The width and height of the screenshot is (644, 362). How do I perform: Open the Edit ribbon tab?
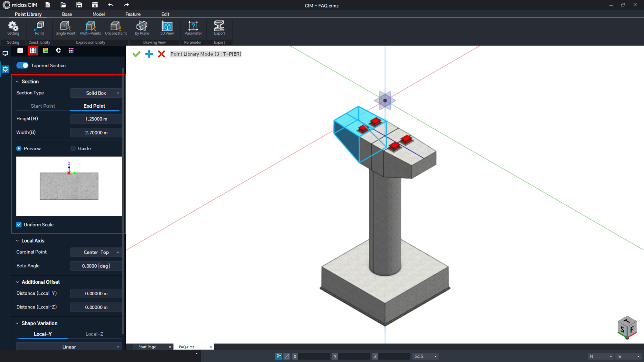[x=165, y=14]
